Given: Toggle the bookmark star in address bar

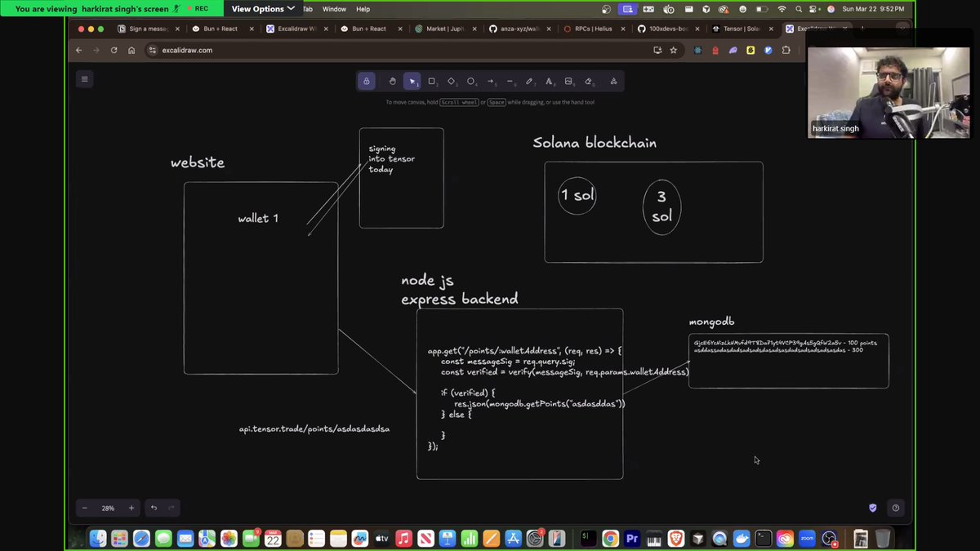Looking at the screenshot, I should [x=672, y=50].
